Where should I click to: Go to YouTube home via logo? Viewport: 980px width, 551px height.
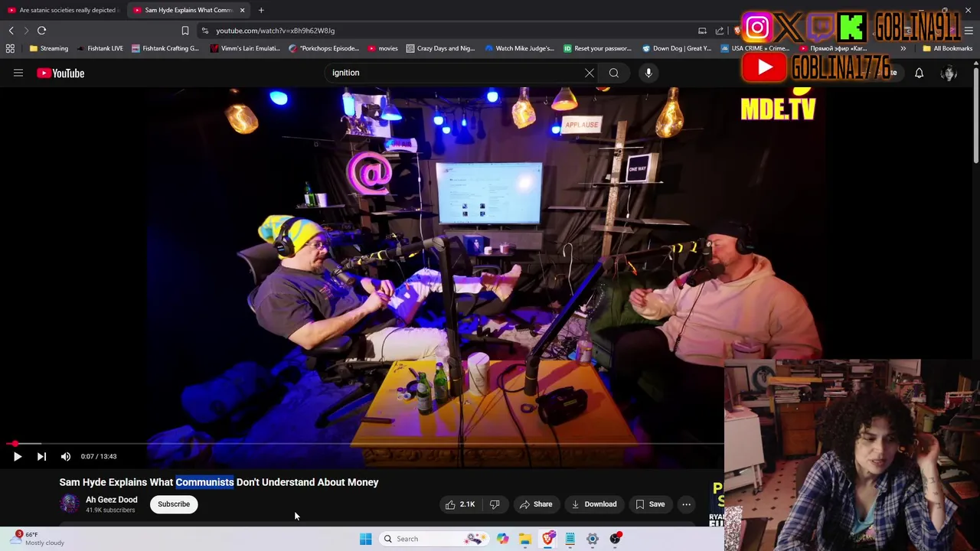pyautogui.click(x=60, y=73)
